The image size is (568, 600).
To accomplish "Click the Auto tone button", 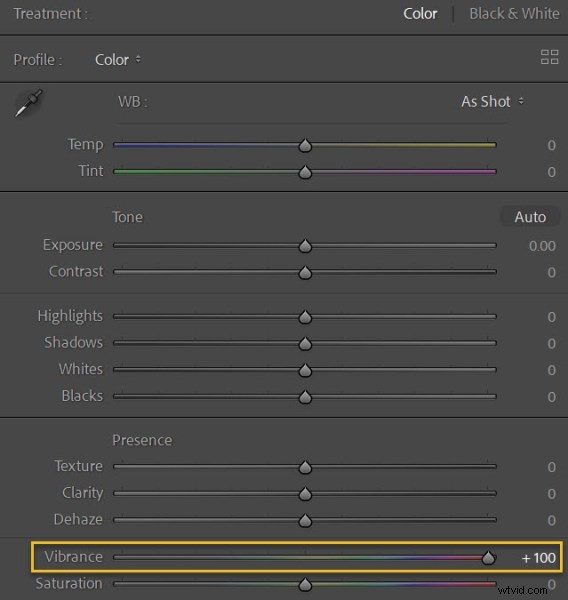I will (x=530, y=217).
